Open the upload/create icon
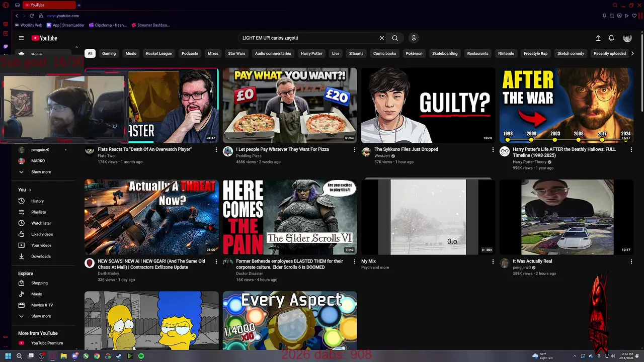The height and width of the screenshot is (362, 644). (598, 38)
